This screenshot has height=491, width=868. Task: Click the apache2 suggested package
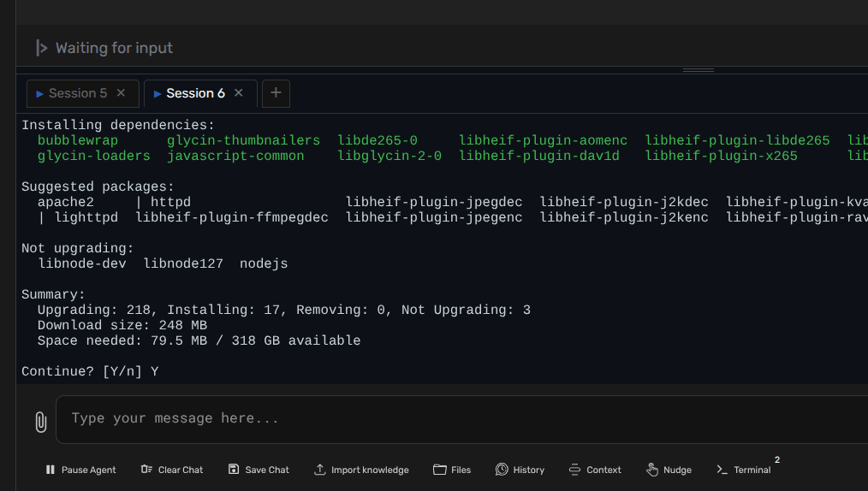(x=66, y=203)
